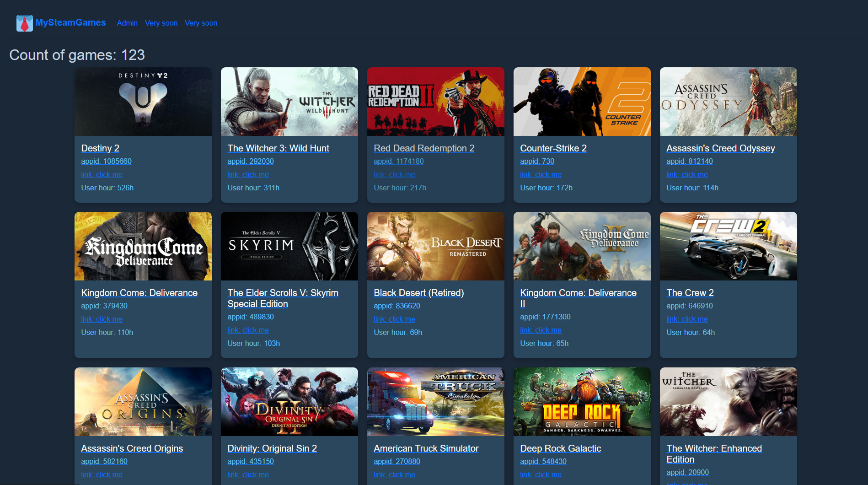This screenshot has width=868, height=485.
Task: Click The Crew 2 title link
Action: (690, 293)
